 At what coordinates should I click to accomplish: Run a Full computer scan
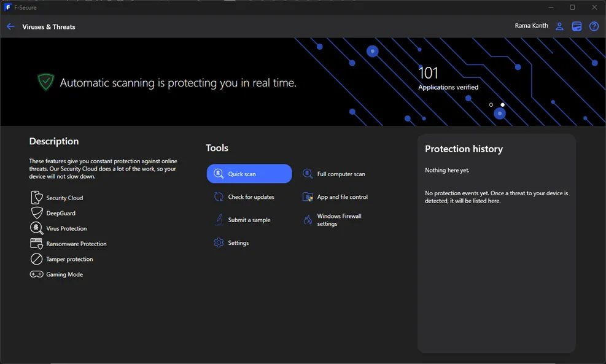[x=341, y=174]
